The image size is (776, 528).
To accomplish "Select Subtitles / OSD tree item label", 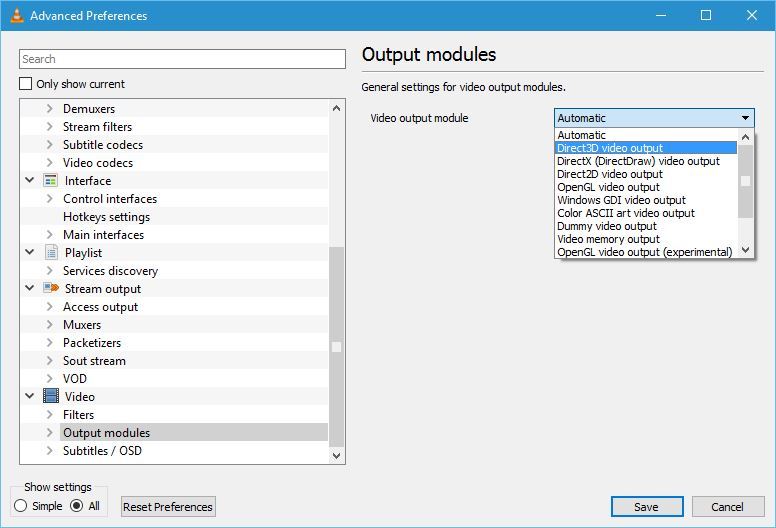I will (102, 450).
